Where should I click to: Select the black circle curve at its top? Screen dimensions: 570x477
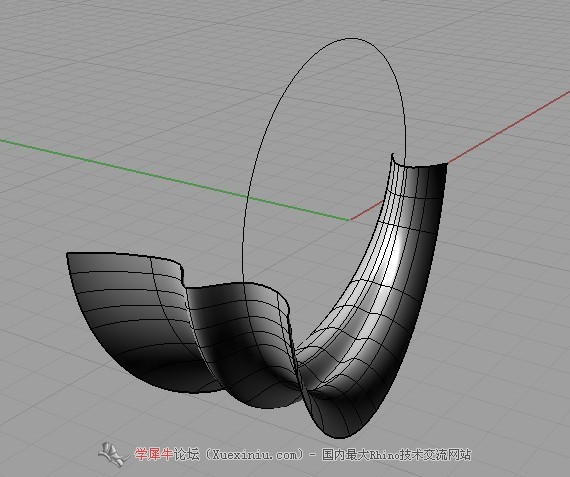349,39
